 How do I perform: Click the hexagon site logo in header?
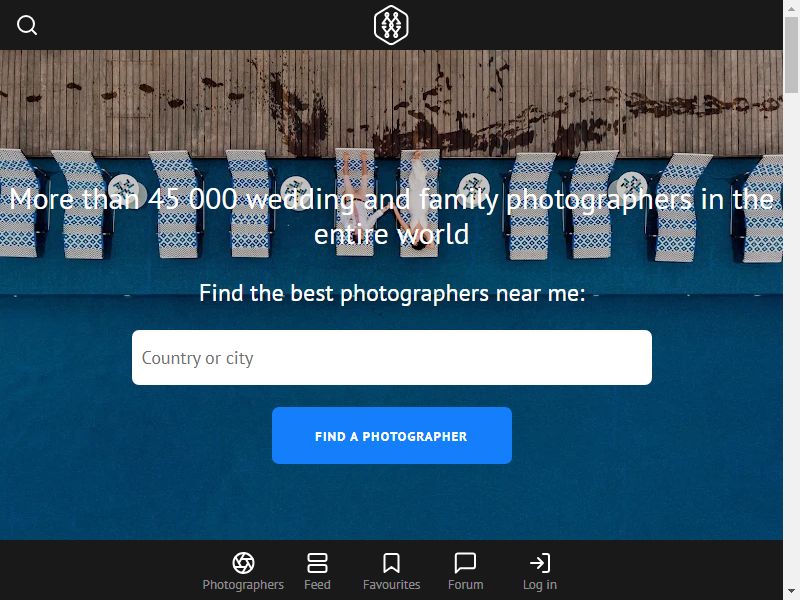(391, 25)
